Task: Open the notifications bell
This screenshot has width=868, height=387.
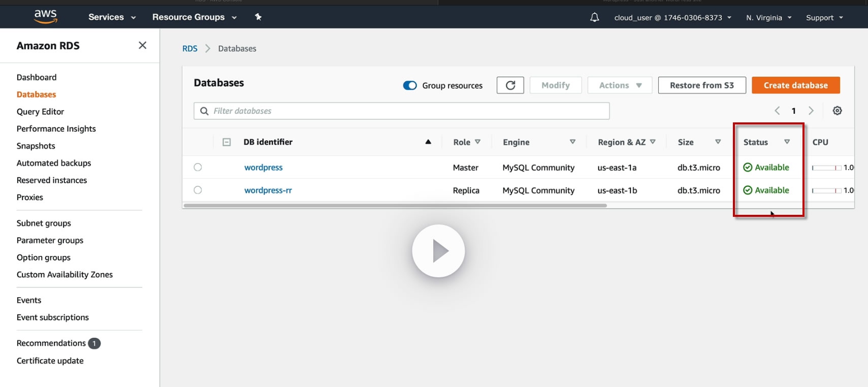Action: click(x=594, y=17)
